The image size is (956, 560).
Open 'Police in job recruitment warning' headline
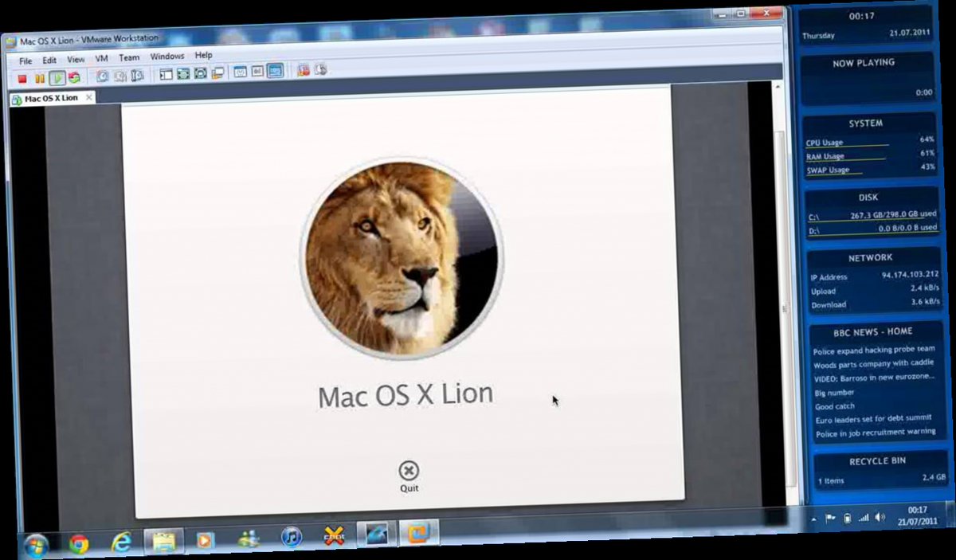[876, 433]
